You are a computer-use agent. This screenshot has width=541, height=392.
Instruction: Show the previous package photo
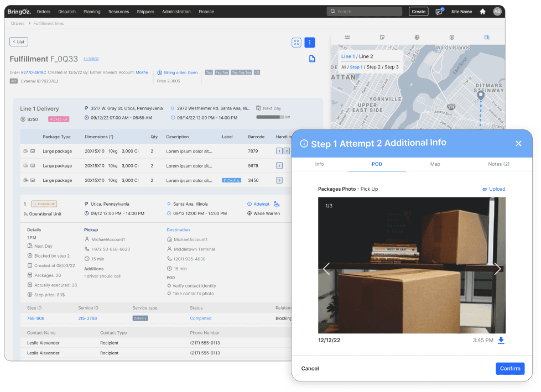(326, 269)
